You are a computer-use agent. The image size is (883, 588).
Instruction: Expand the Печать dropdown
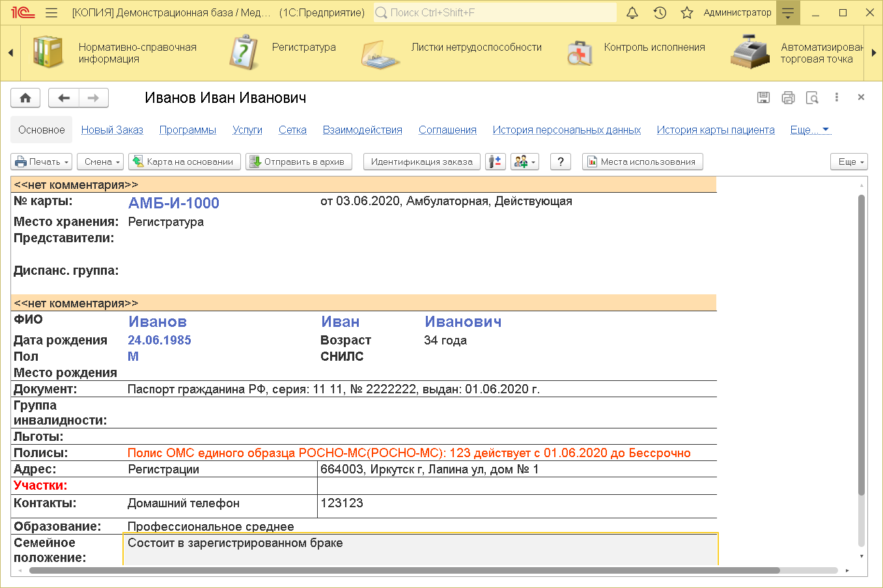(42, 161)
